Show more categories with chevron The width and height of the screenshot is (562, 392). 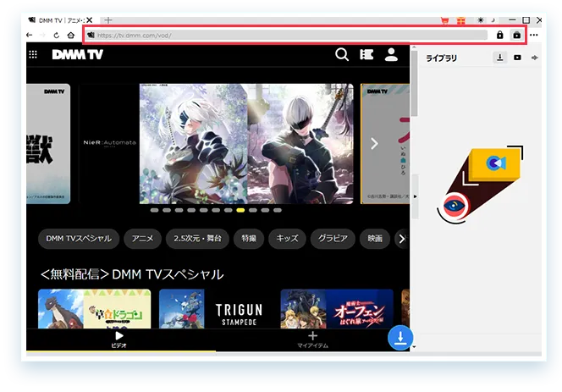(401, 239)
